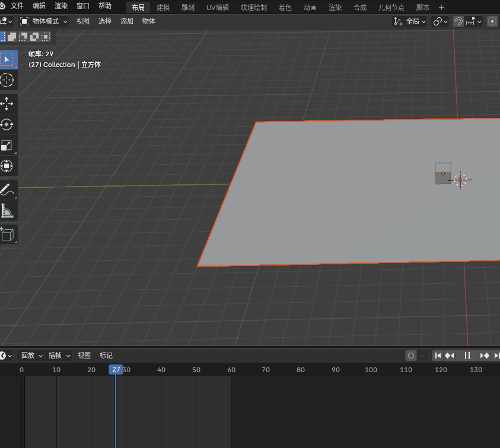Screen dimensions: 500x448
Task: Open the 物体模式 mode dropdown
Action: (x=44, y=21)
